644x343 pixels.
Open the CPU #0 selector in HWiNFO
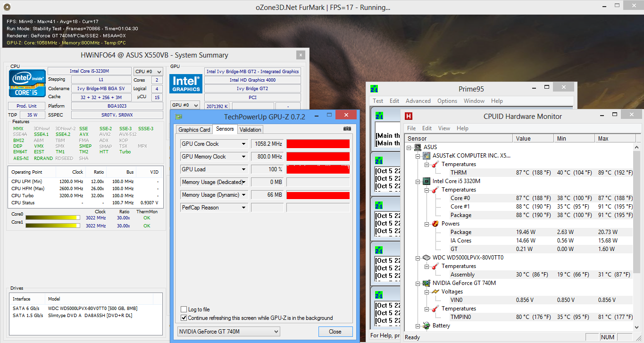tap(148, 72)
